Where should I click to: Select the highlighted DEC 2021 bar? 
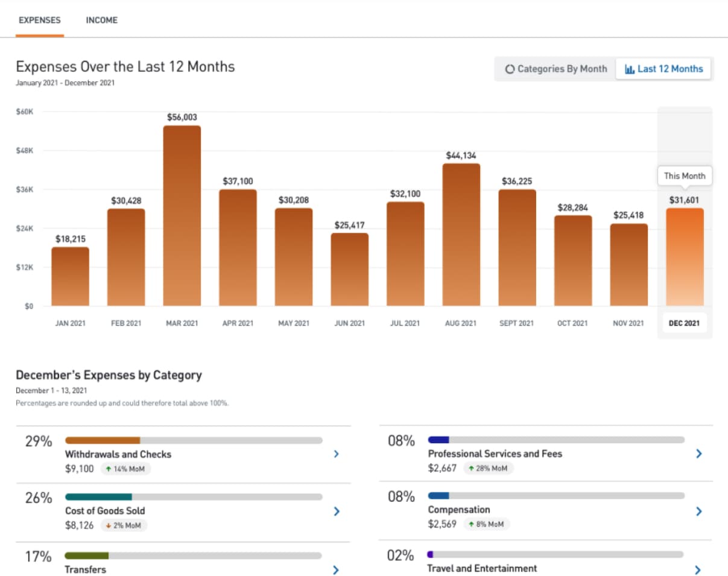tap(685, 257)
